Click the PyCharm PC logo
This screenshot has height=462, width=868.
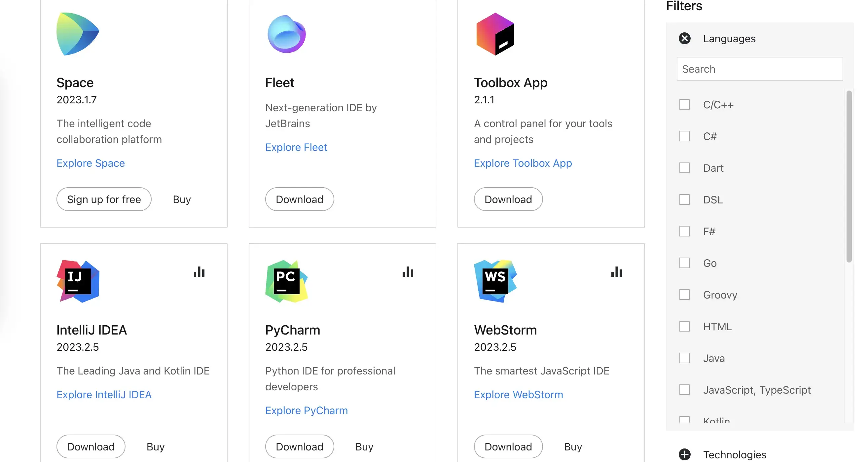pyautogui.click(x=286, y=281)
